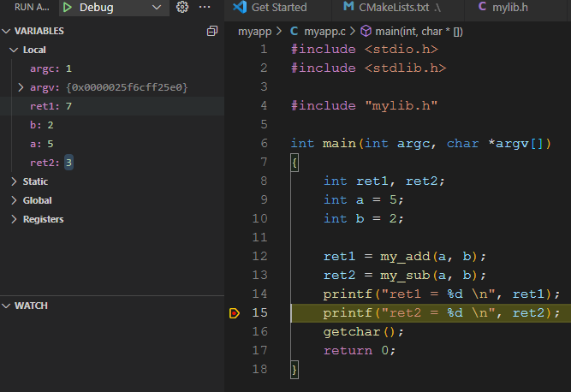Viewport: 571px width, 392px height.
Task: Open launch.json via gear icon
Action: [x=182, y=7]
